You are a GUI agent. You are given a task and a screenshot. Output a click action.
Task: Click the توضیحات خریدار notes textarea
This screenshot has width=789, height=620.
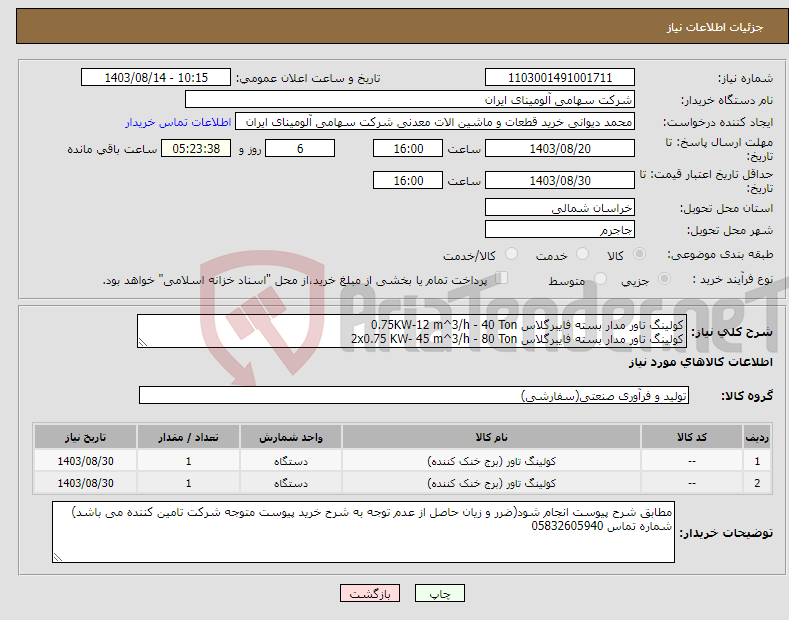tap(363, 532)
